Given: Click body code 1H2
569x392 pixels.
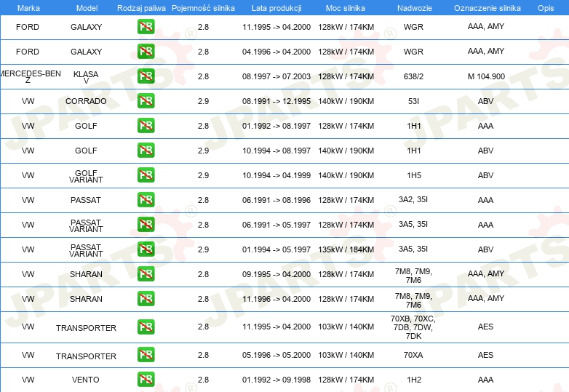Looking at the screenshot, I should click(x=414, y=380).
